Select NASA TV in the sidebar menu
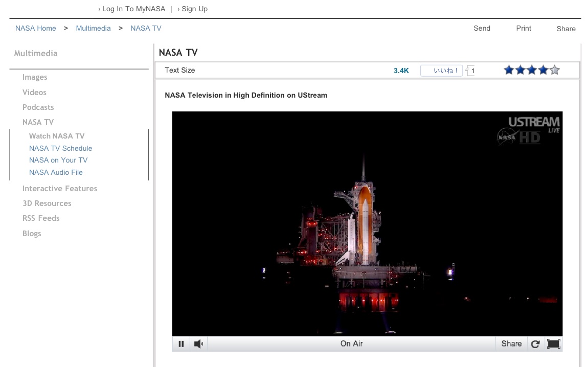 [x=38, y=122]
